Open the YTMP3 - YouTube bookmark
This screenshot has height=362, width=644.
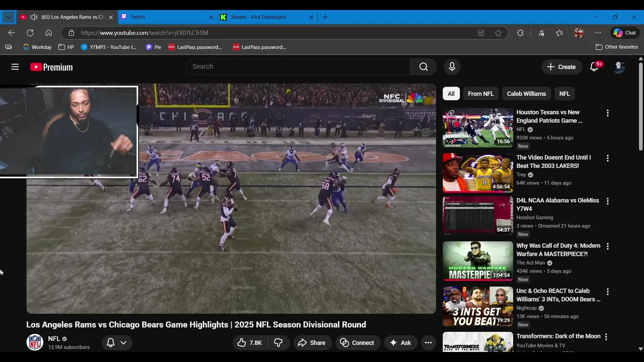tap(109, 47)
